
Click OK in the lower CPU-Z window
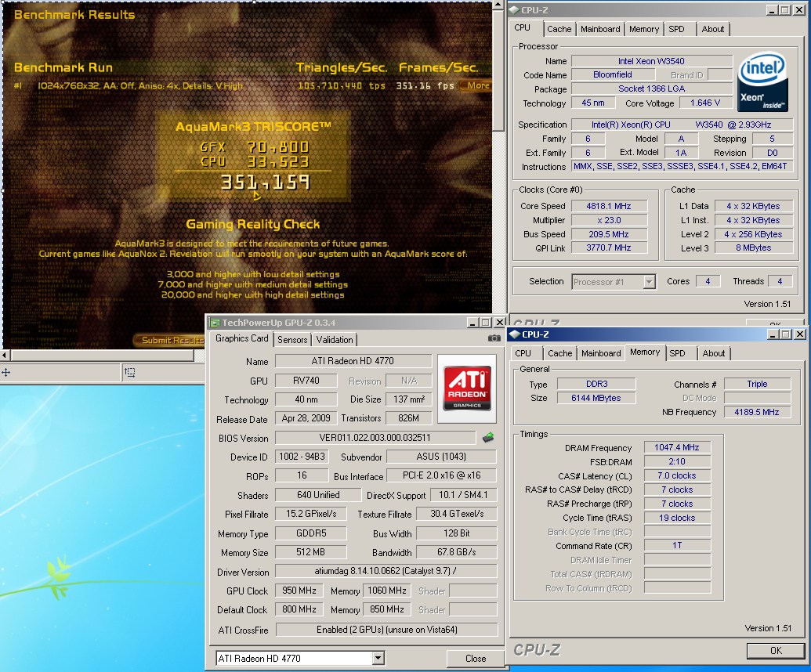coord(776,650)
